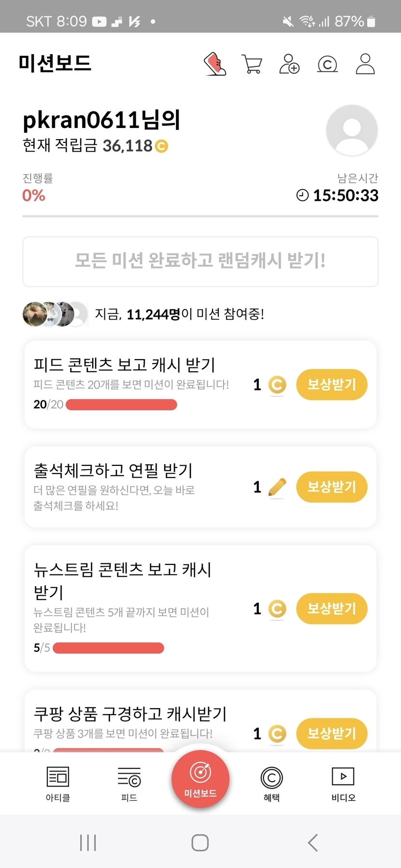Tap the 피드 콘텐츠 20/20 progress bar

coord(121,405)
